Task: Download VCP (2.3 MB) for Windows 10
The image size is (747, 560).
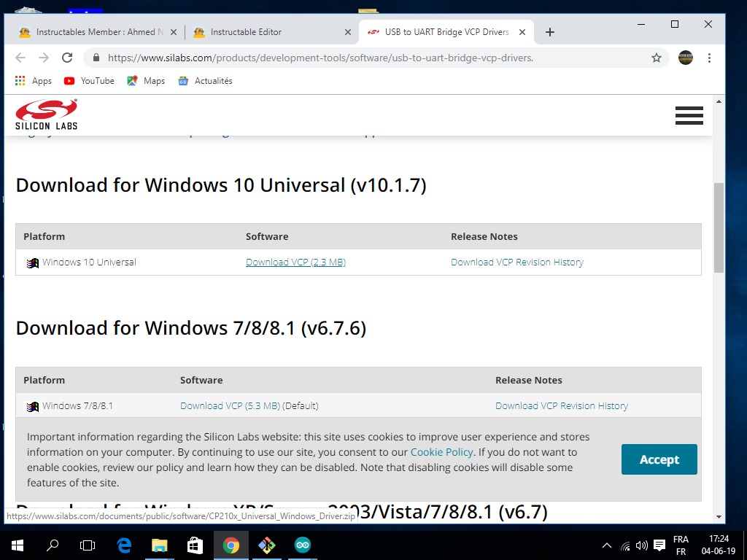Action: (x=296, y=262)
